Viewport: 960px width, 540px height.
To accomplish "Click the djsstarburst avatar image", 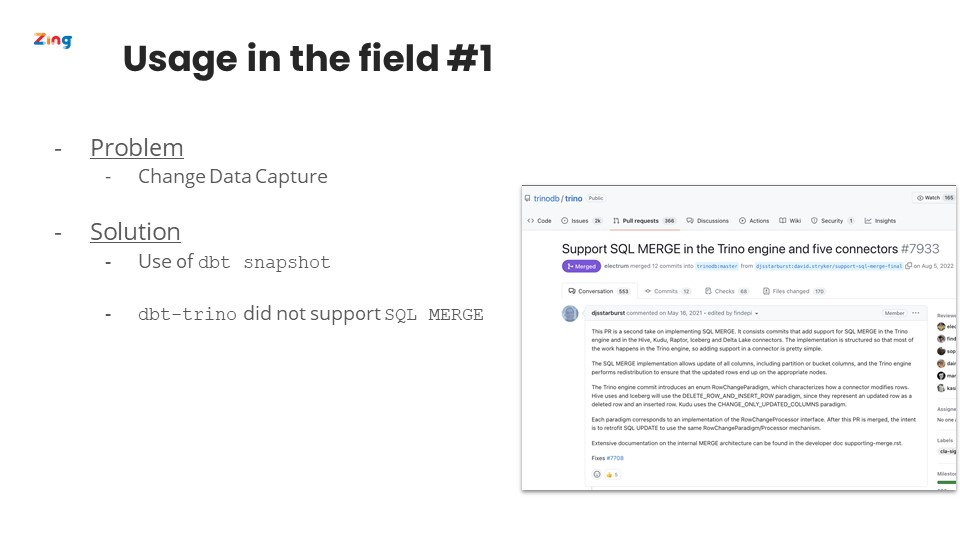I will tap(570, 313).
